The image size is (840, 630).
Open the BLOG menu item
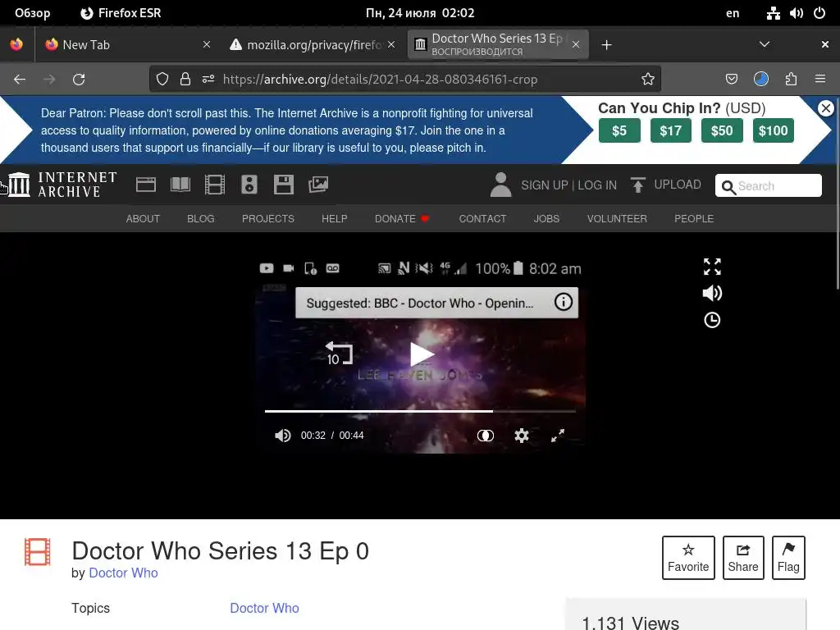[201, 218]
